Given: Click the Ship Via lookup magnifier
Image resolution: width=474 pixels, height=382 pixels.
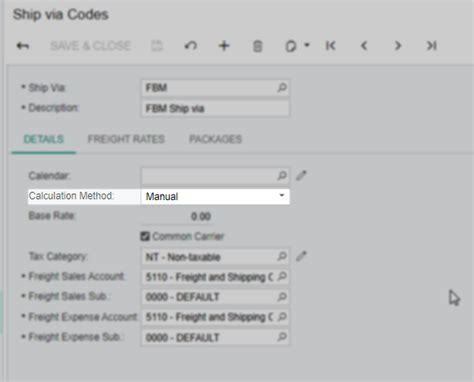Looking at the screenshot, I should (x=282, y=88).
